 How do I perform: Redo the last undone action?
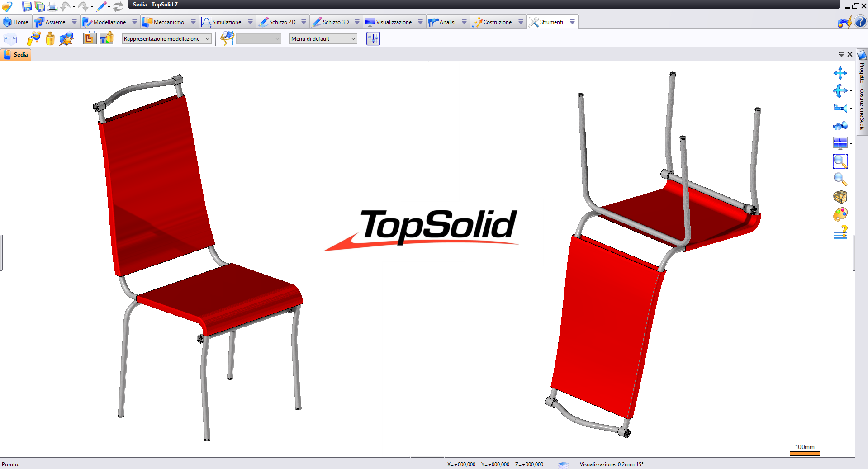point(83,6)
